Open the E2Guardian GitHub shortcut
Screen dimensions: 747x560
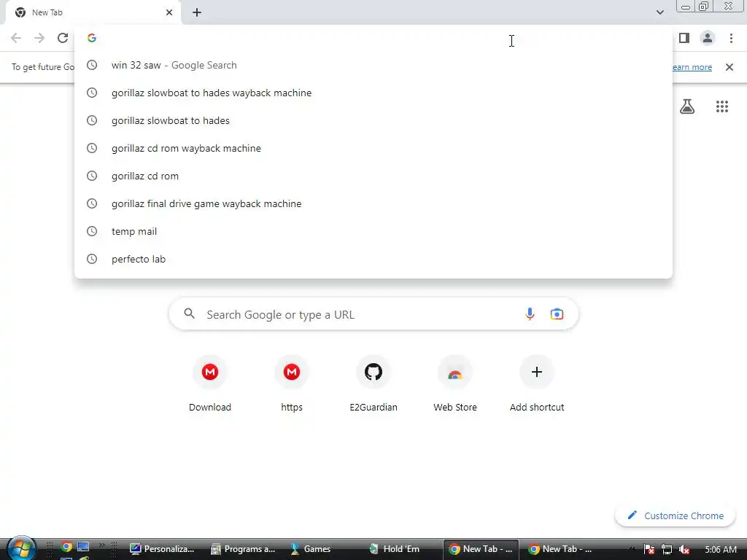[x=373, y=385]
